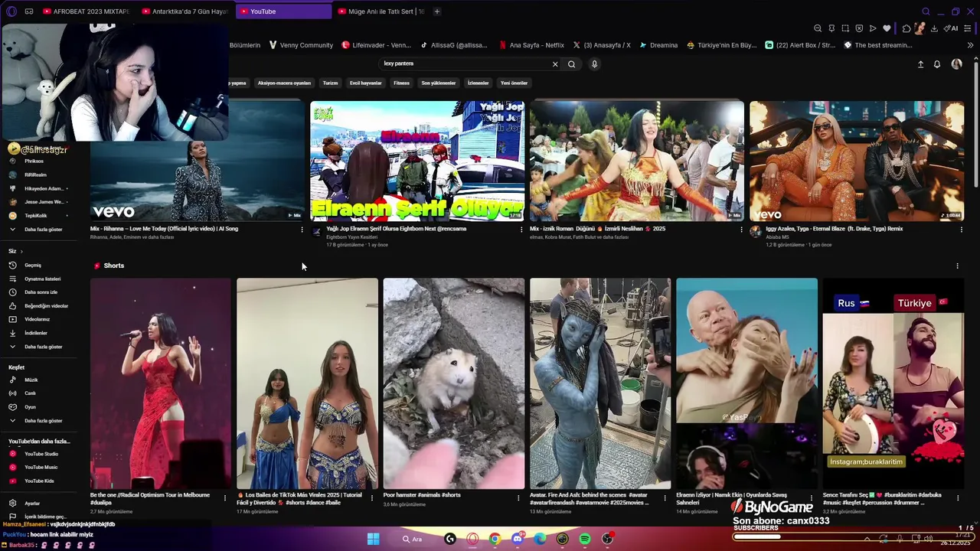Open the Dreamina bookmark
This screenshot has height=551, width=980.
pos(658,45)
